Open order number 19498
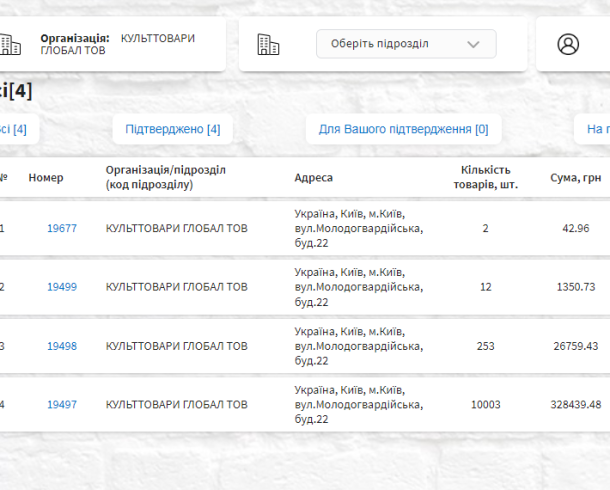 click(x=62, y=346)
